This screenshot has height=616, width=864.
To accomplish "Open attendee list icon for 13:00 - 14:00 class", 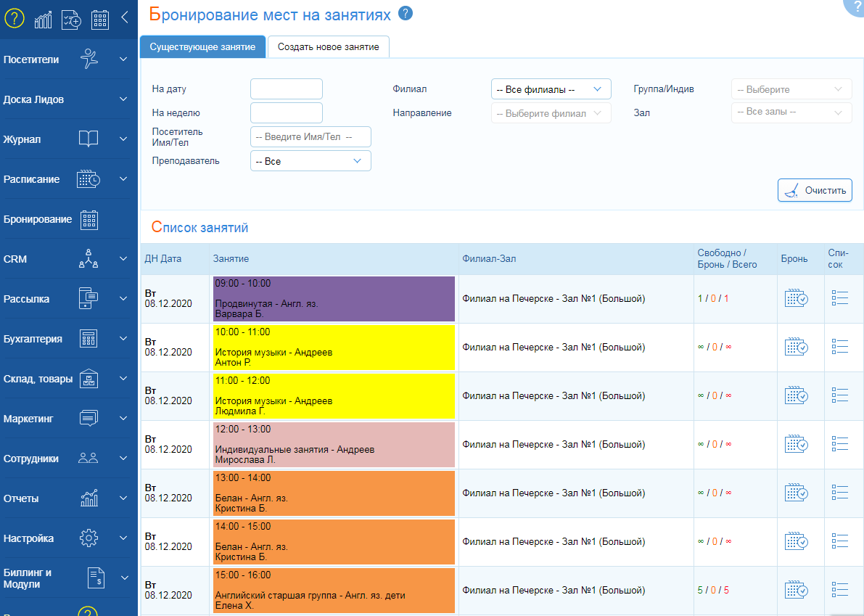I will pyautogui.click(x=840, y=493).
